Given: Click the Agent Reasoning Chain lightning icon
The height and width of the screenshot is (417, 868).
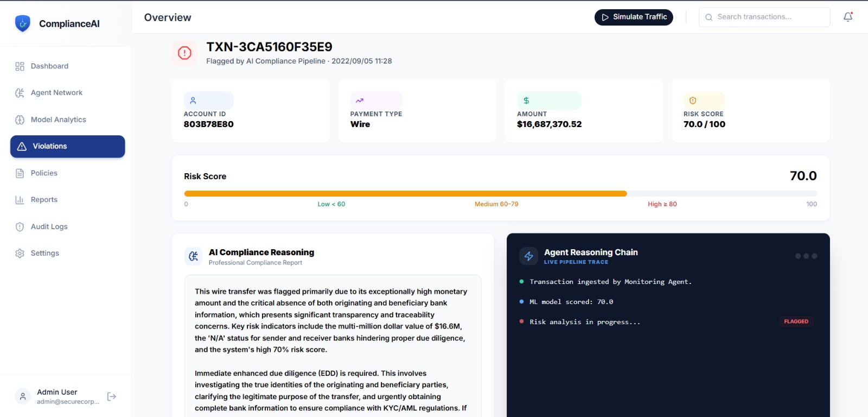Looking at the screenshot, I should point(529,256).
